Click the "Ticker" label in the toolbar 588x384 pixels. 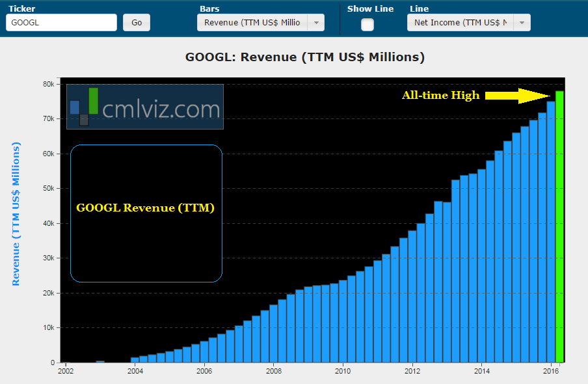point(21,8)
